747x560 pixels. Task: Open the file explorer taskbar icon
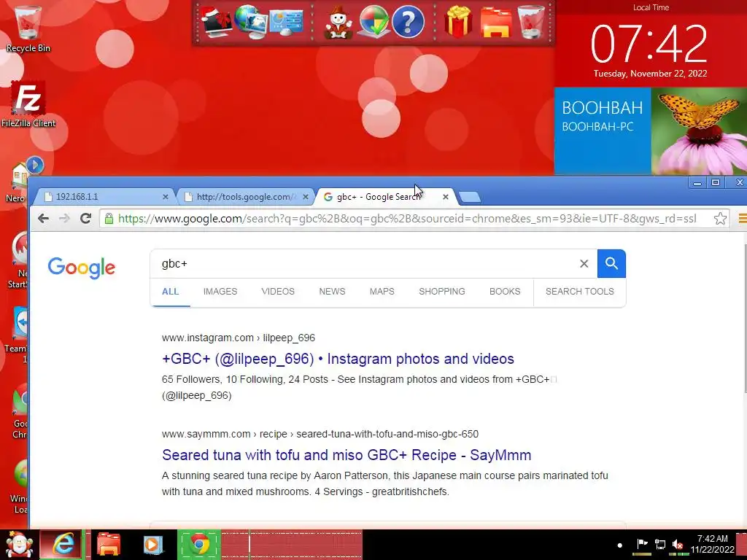pyautogui.click(x=109, y=544)
